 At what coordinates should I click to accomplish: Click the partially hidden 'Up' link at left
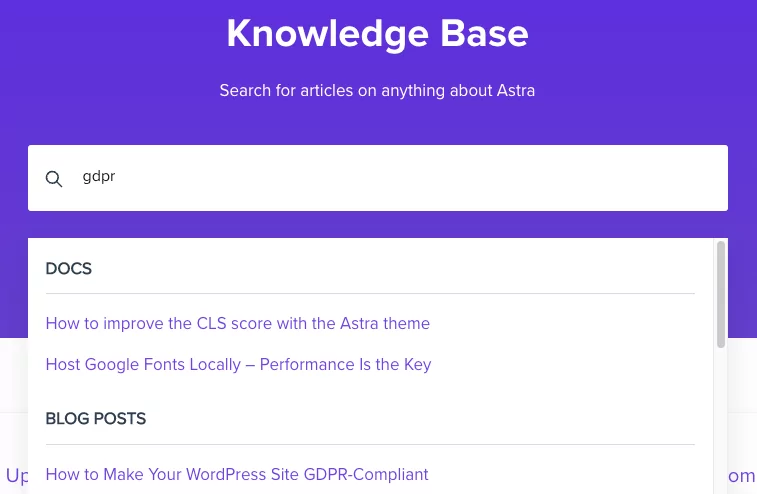point(17,476)
